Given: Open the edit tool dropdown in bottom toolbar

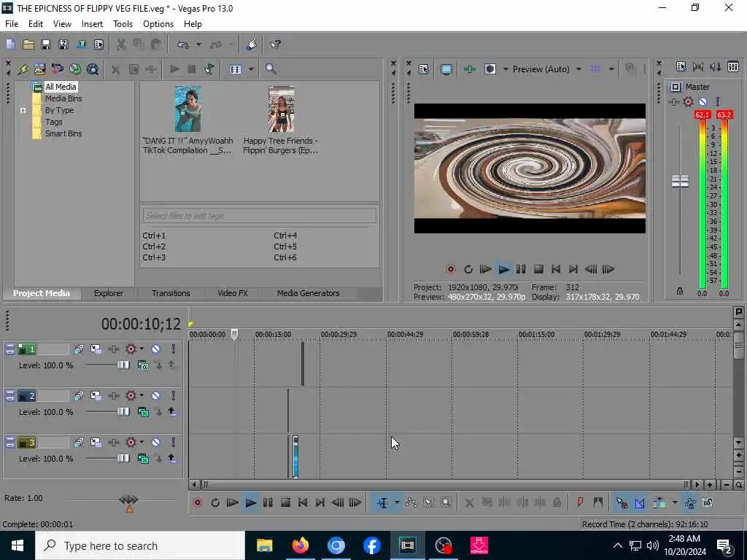Looking at the screenshot, I should click(x=396, y=503).
